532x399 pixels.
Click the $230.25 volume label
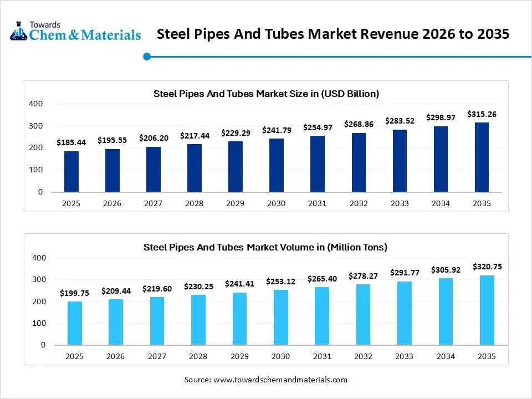198,287
